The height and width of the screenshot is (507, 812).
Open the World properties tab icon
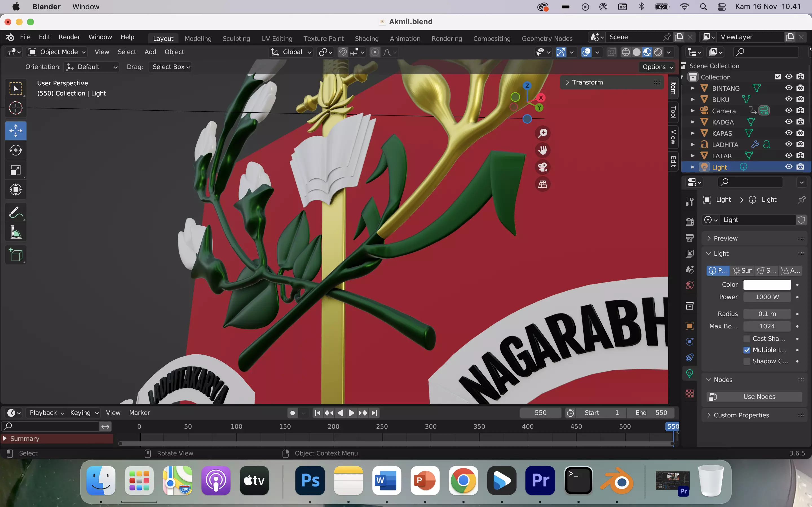(690, 285)
